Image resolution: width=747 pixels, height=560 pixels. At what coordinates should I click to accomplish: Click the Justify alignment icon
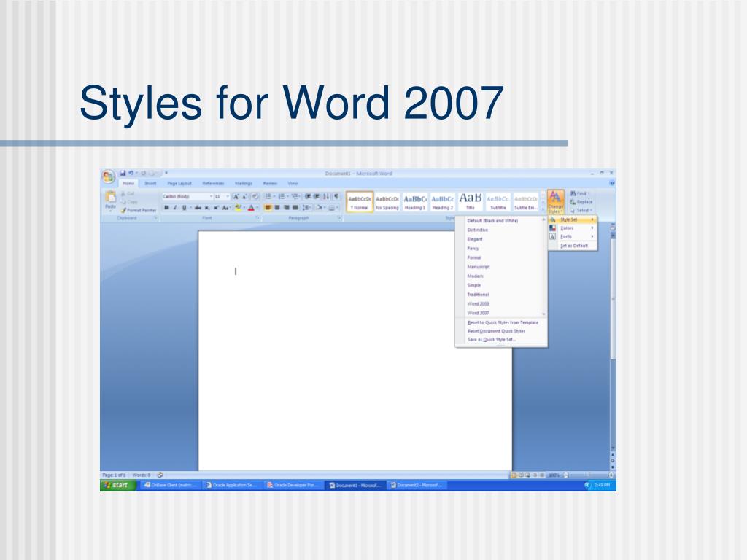coord(295,208)
